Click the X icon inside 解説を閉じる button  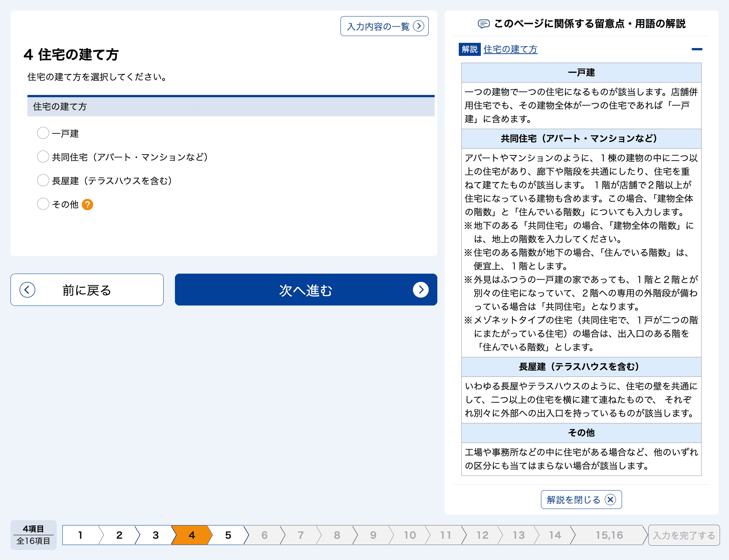point(611,500)
